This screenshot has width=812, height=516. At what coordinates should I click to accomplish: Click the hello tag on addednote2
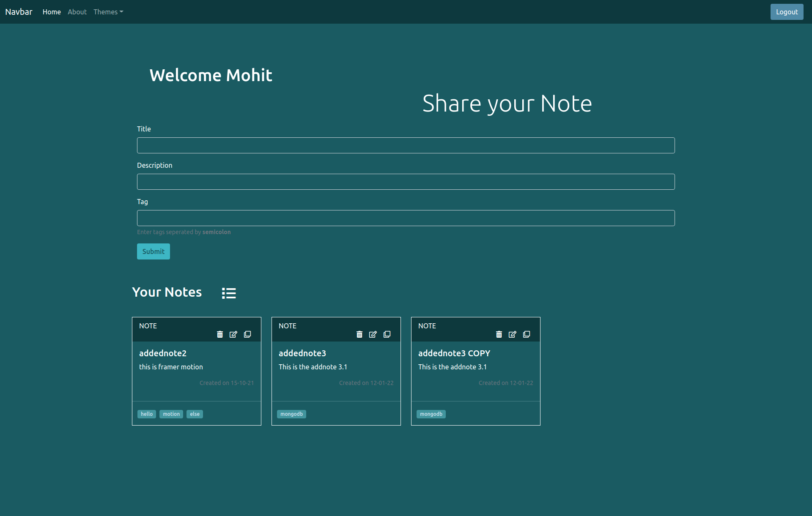pyautogui.click(x=147, y=414)
